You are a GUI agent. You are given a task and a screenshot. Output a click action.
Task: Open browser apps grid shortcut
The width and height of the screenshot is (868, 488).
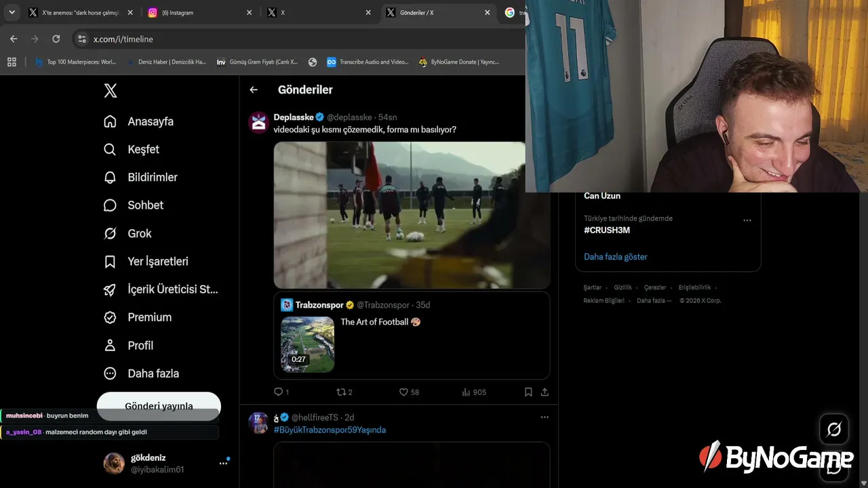[12, 62]
